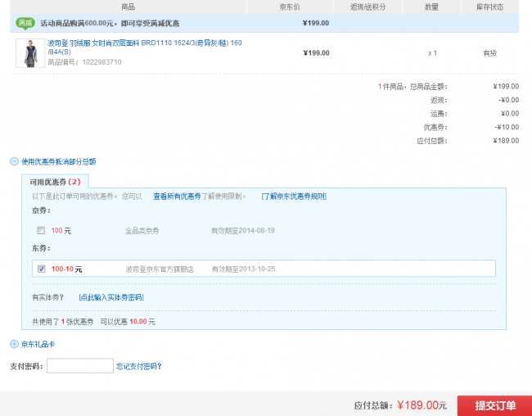Click the 波司登京东官方旗舰店 coupon store text
The image size is (532, 416).
pyautogui.click(x=160, y=269)
